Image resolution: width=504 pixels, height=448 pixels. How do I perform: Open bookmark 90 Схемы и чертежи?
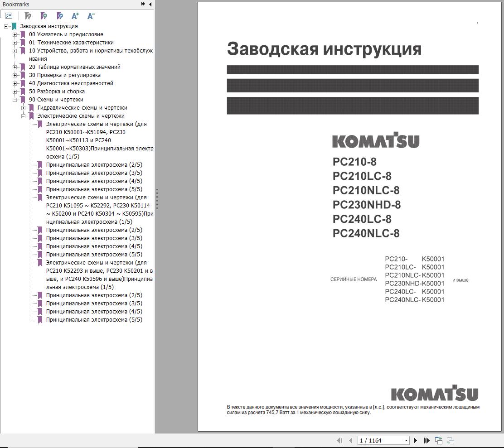point(56,100)
